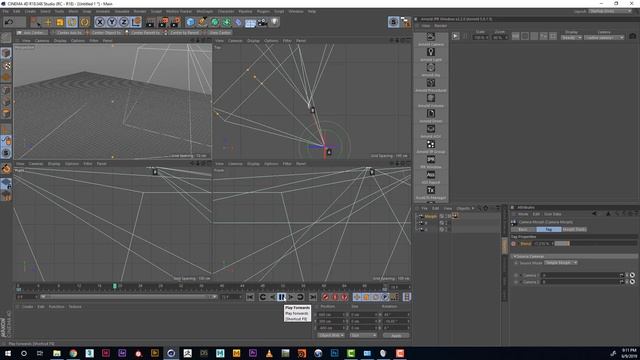Open the Coordinate System icon beside Z
This screenshot has width=640, height=360.
pyautogui.click(x=136, y=22)
